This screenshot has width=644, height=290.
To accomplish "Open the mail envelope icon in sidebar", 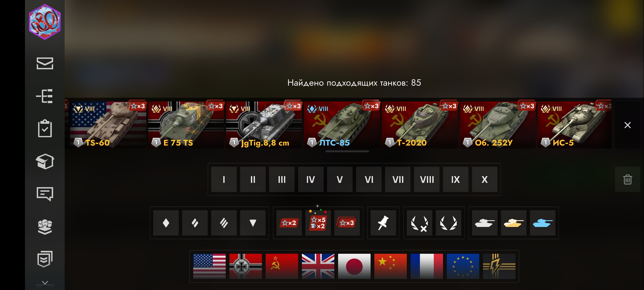I will tap(45, 63).
